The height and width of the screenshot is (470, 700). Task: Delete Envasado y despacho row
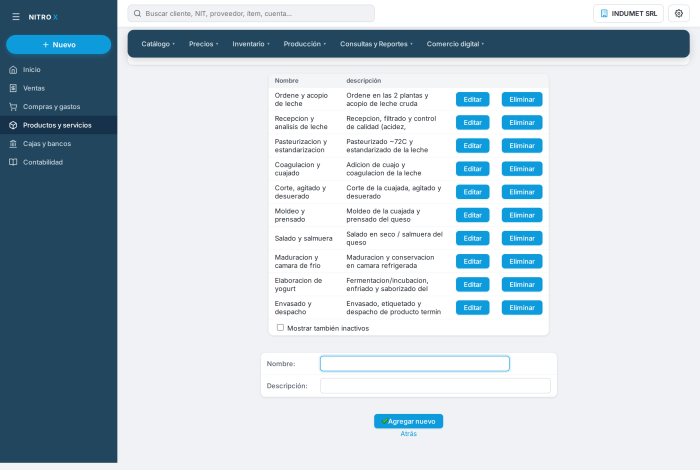[x=522, y=308]
